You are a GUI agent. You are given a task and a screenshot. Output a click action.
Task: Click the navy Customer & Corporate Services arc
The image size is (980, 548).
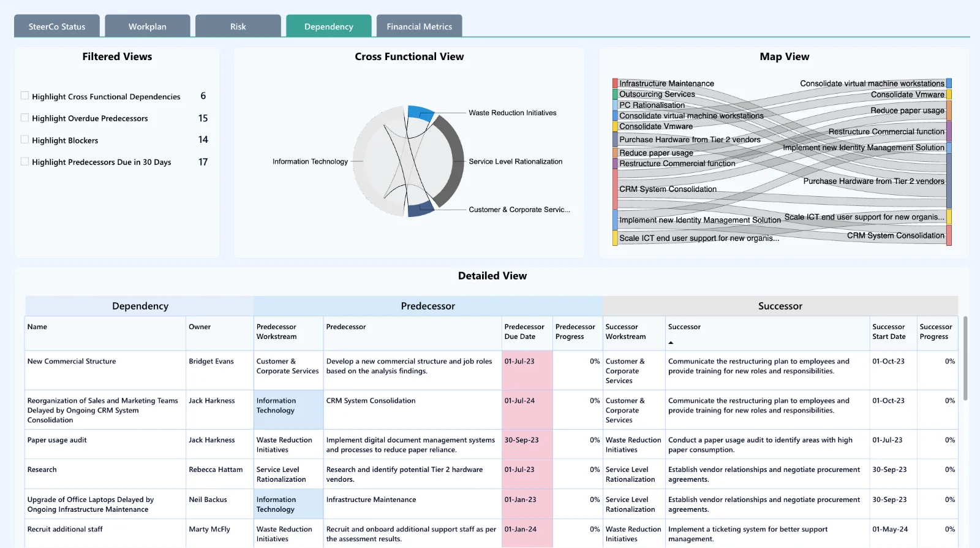[x=421, y=210]
